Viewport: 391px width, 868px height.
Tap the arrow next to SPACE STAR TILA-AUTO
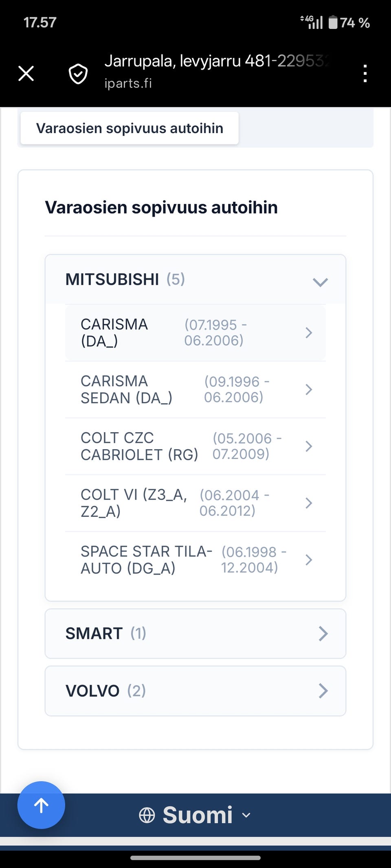click(x=309, y=560)
